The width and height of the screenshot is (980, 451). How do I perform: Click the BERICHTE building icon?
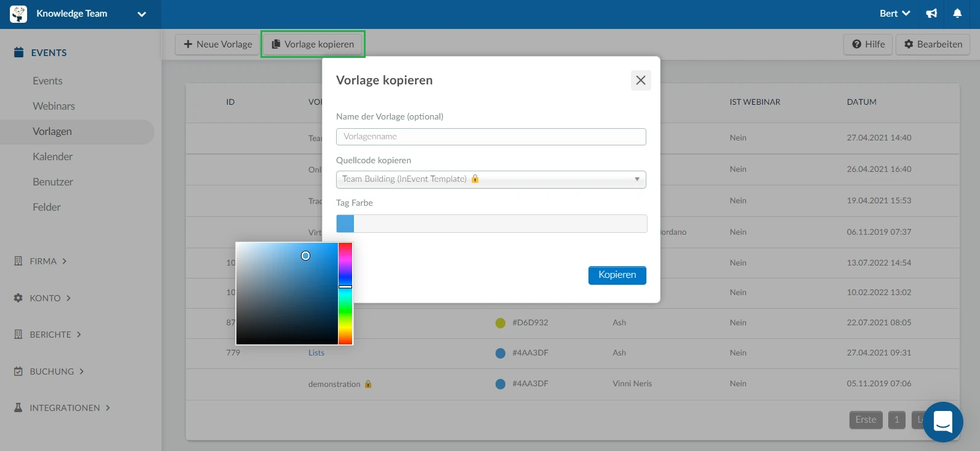tap(18, 335)
